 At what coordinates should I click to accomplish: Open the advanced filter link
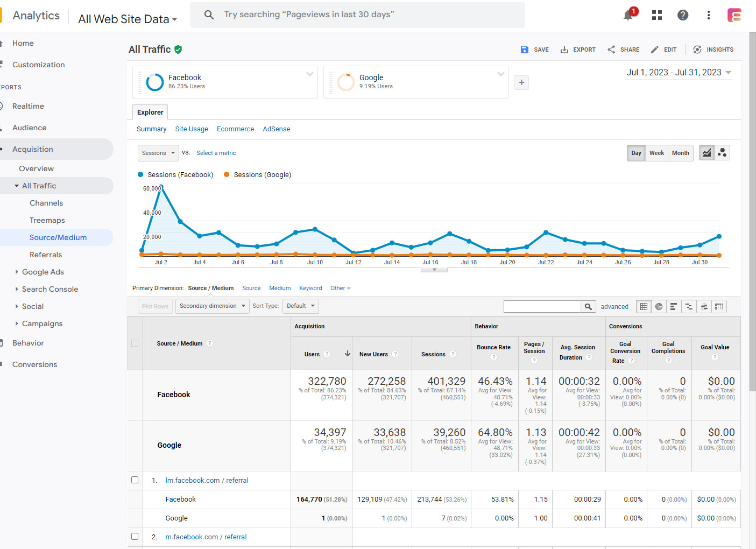(x=614, y=307)
